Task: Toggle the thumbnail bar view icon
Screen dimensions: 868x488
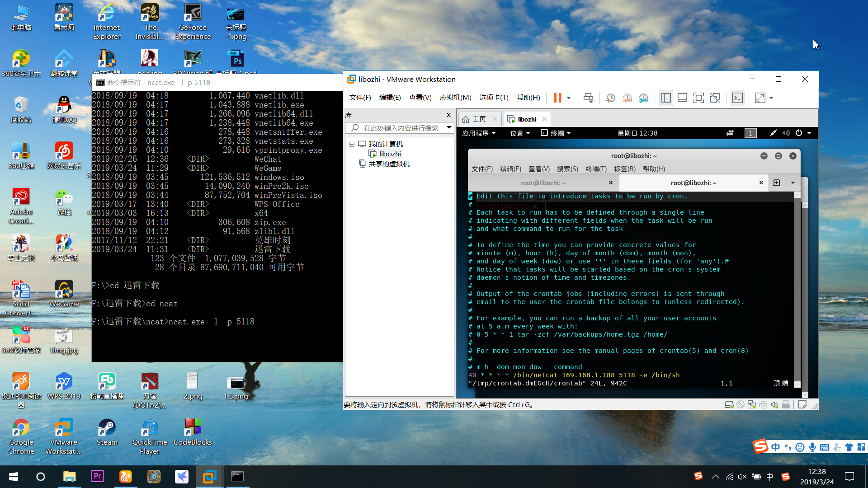Action: coord(682,98)
